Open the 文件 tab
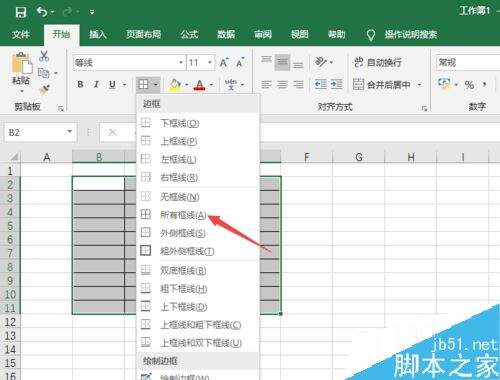This screenshot has width=500, height=380. (x=21, y=34)
